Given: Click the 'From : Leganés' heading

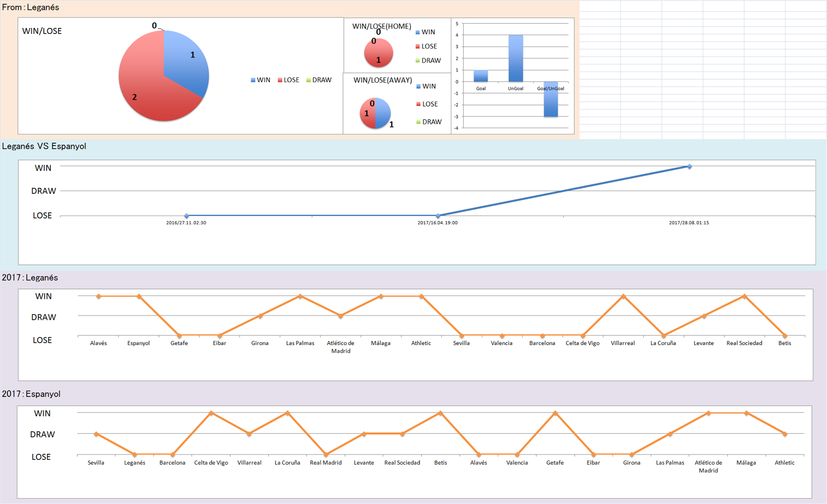Looking at the screenshot, I should coord(30,7).
